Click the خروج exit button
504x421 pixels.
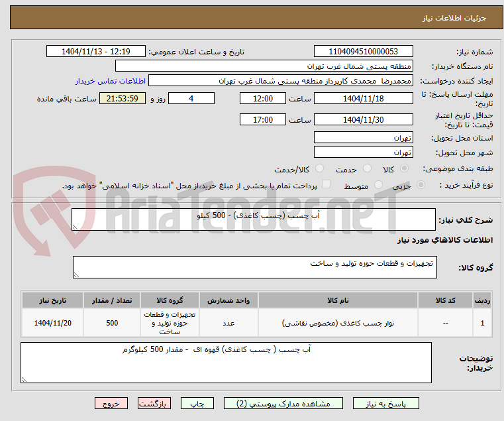tap(111, 403)
